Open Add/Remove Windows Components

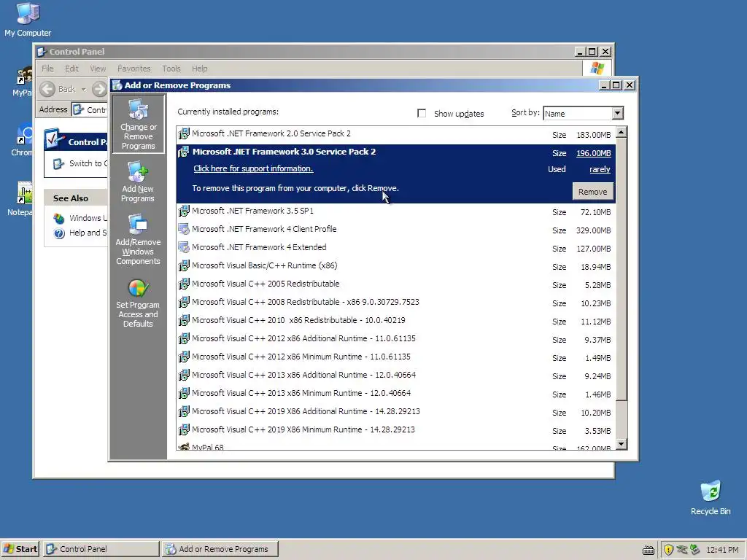coord(138,239)
